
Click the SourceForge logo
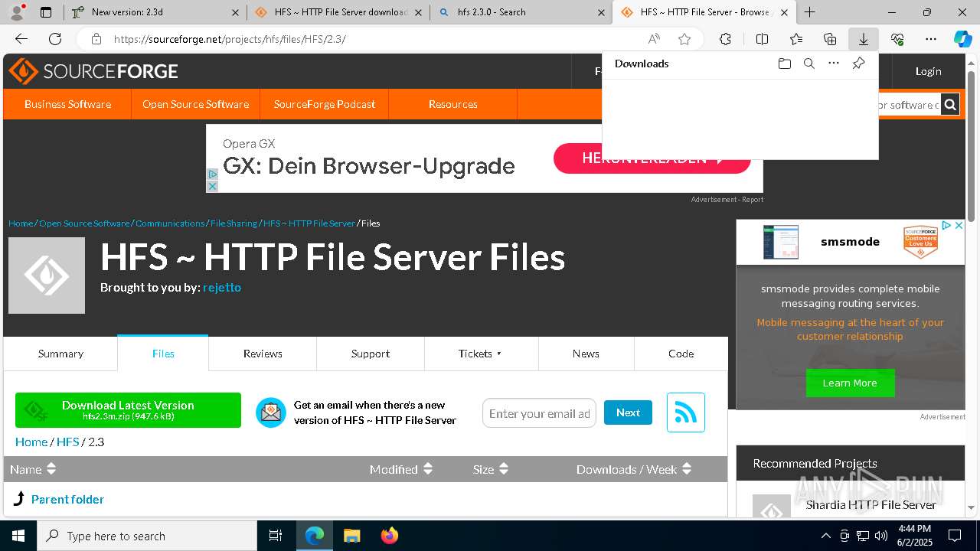click(x=93, y=71)
